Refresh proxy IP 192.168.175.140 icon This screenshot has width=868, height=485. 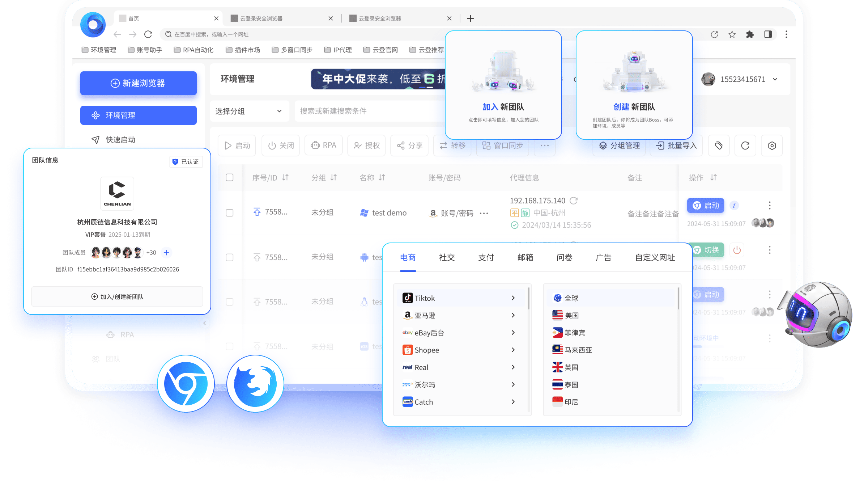pos(574,201)
